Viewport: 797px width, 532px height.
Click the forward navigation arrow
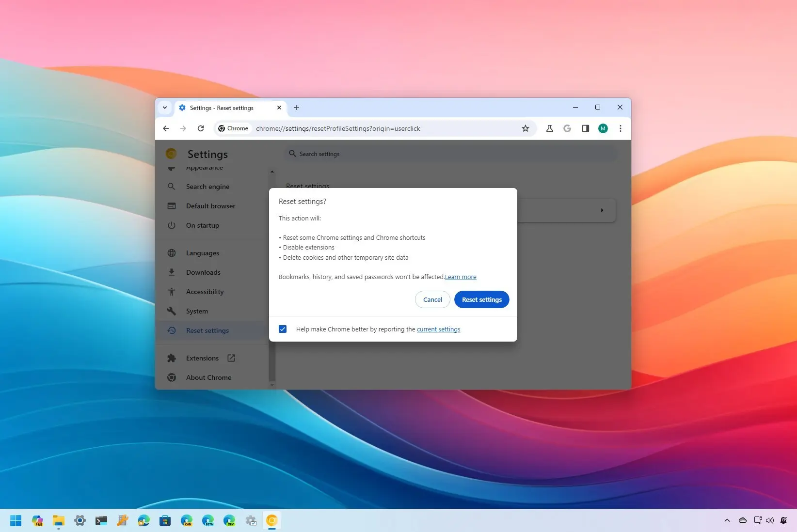[183, 128]
